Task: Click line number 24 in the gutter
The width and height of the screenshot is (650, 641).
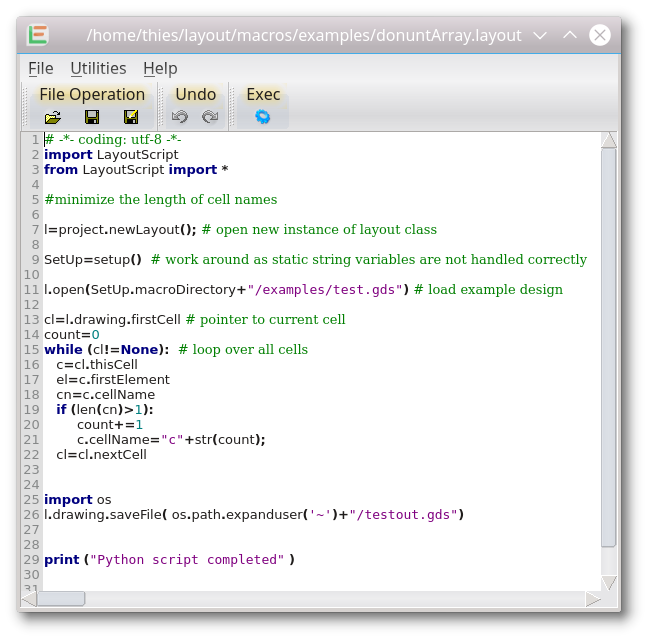Action: [x=32, y=485]
